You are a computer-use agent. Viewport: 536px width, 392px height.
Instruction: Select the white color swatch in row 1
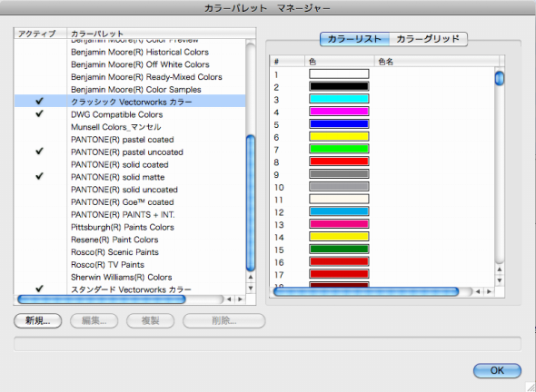click(339, 74)
